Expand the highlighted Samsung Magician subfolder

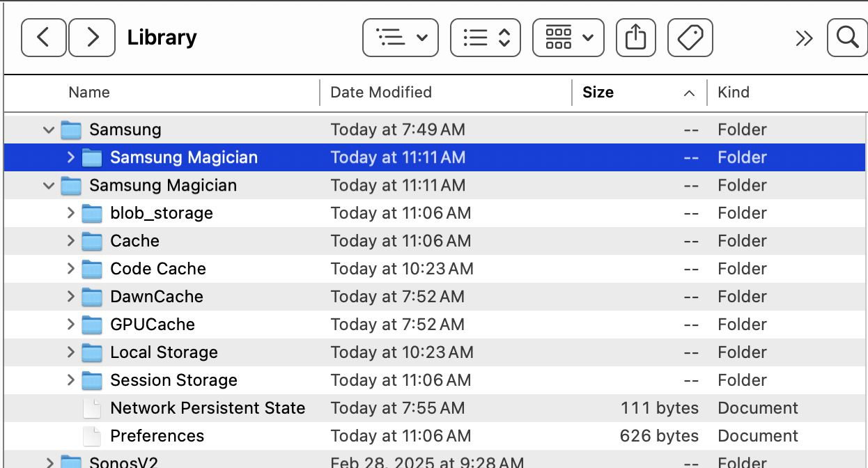pyautogui.click(x=70, y=157)
